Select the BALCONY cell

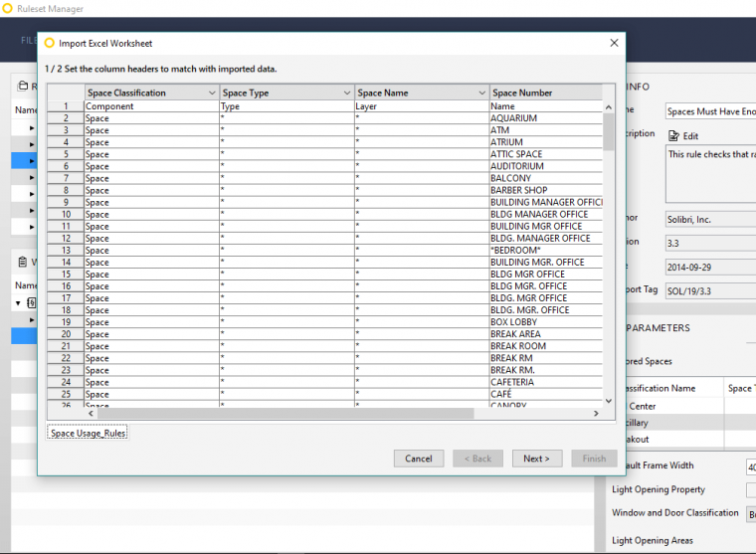click(546, 178)
